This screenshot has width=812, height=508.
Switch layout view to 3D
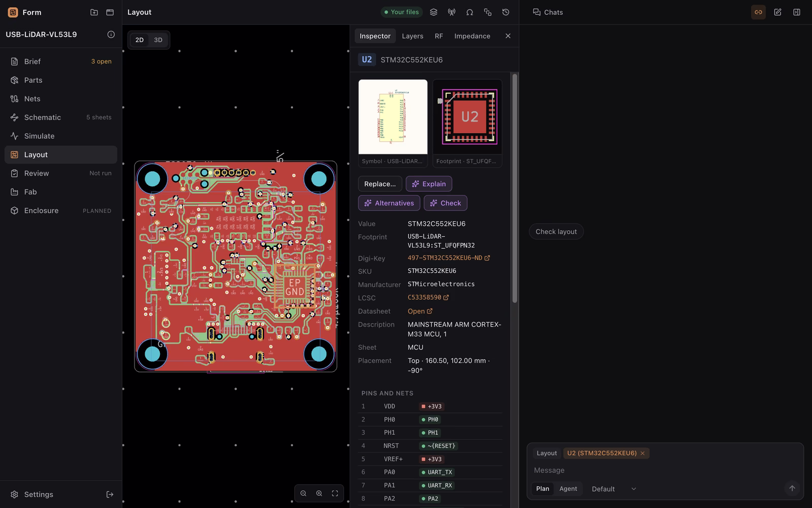pos(158,40)
